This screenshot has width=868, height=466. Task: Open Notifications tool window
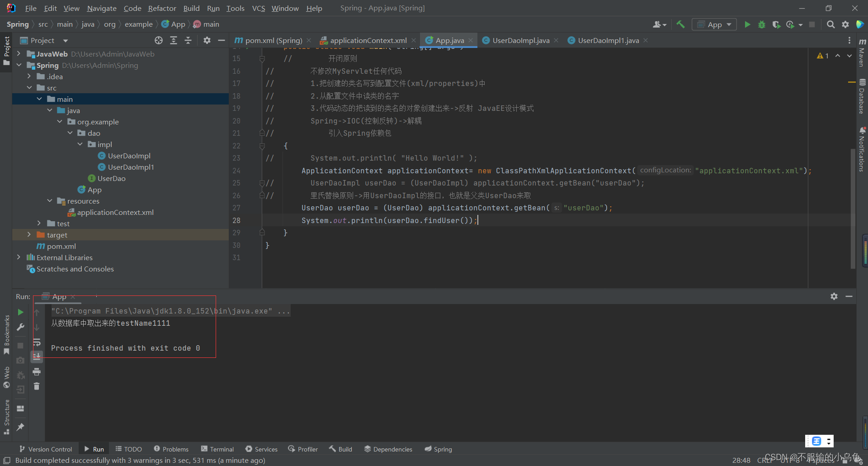[x=862, y=149]
